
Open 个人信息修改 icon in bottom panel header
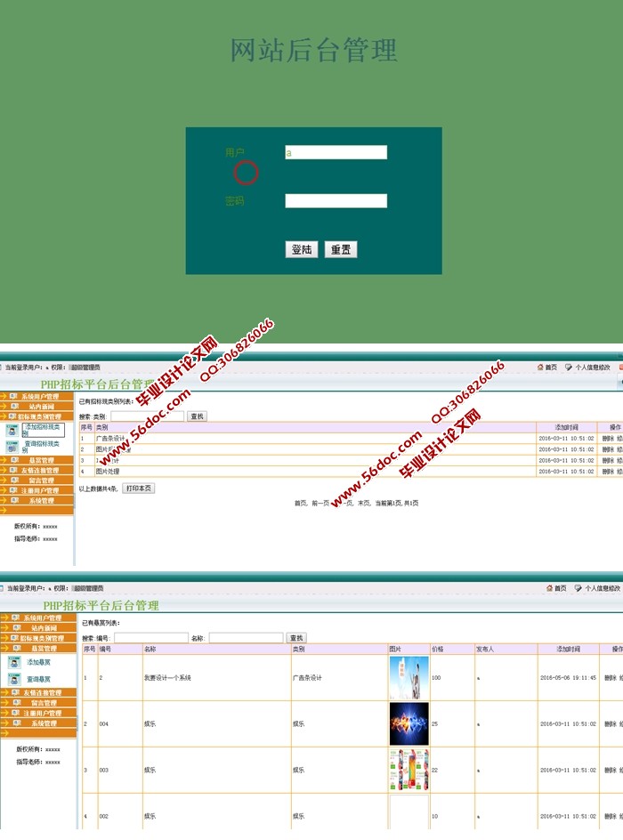(x=578, y=588)
